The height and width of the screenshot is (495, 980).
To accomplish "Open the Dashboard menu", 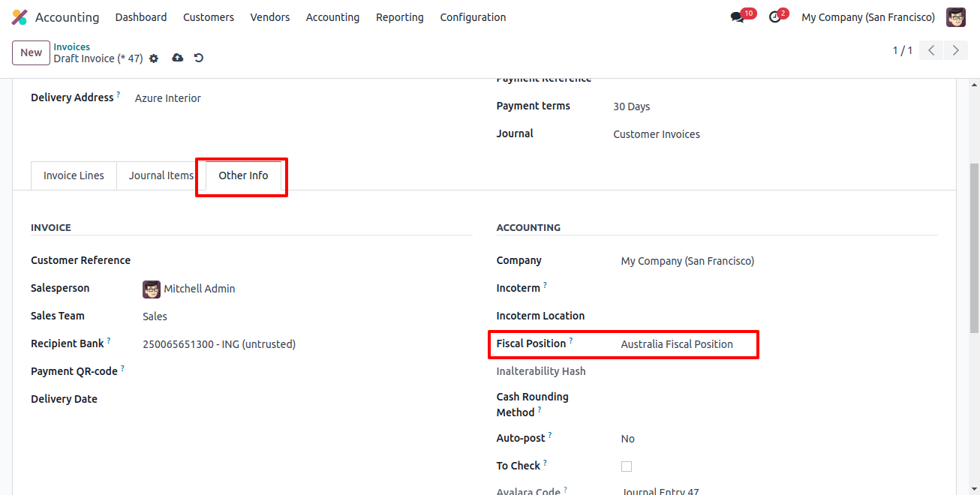I will point(141,17).
